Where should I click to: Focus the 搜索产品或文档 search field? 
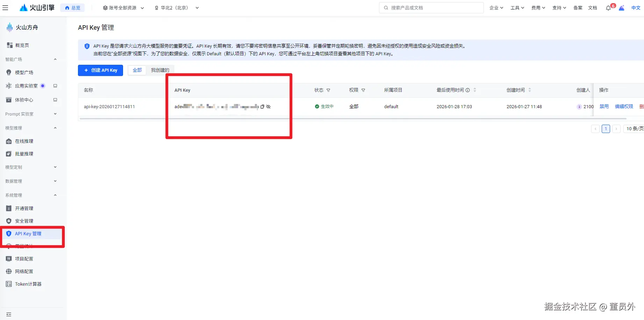pos(431,8)
